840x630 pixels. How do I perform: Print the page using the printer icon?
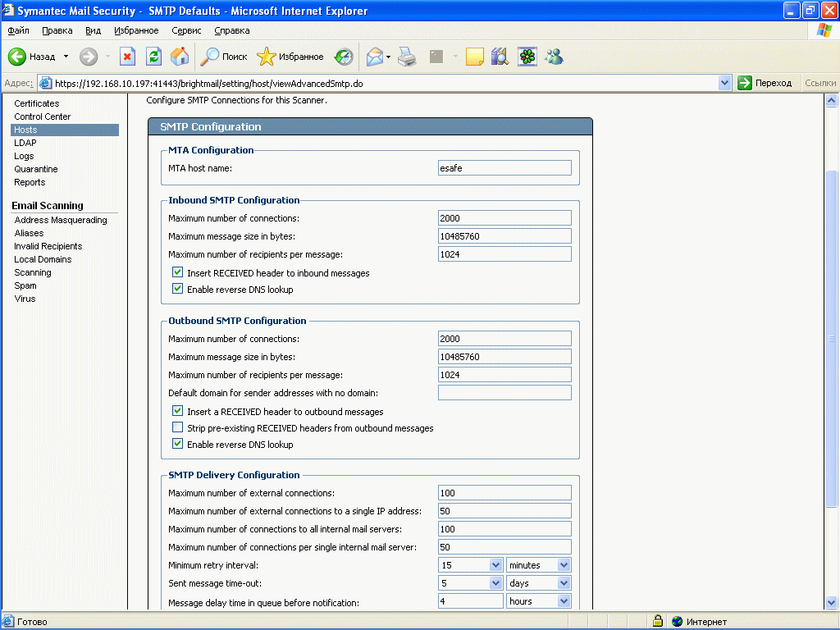tap(408, 57)
